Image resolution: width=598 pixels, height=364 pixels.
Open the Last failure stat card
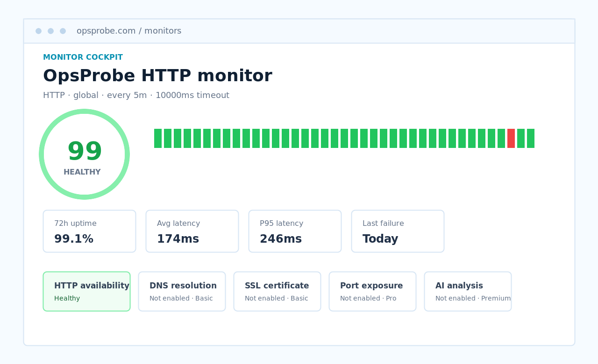tap(398, 231)
